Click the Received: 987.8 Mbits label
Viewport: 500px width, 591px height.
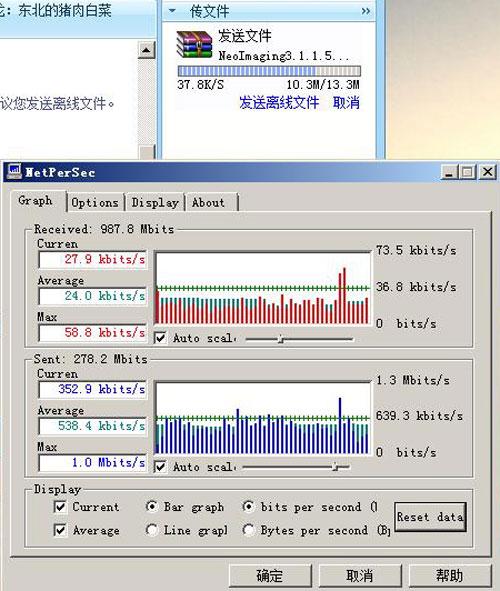pos(104,229)
